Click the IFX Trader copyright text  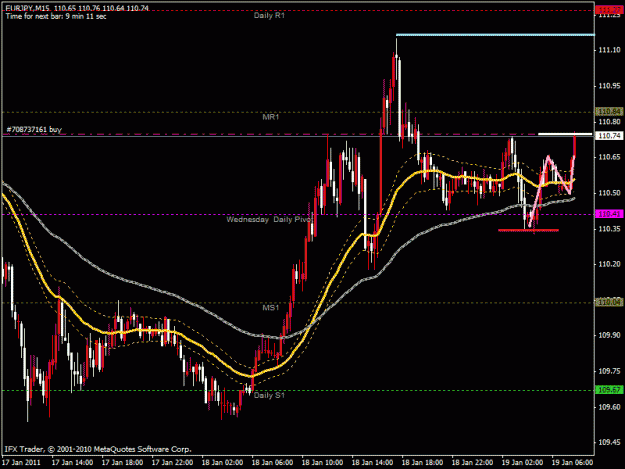point(98,449)
